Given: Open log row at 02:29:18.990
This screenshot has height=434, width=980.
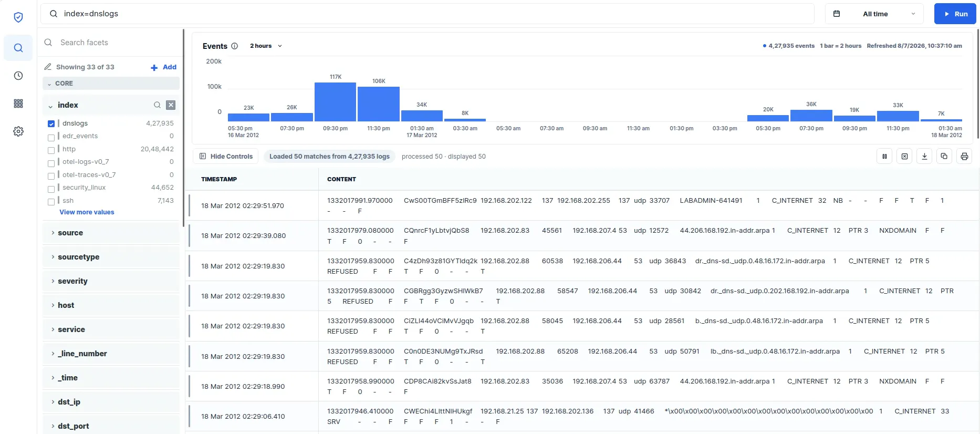Looking at the screenshot, I should pyautogui.click(x=582, y=386).
